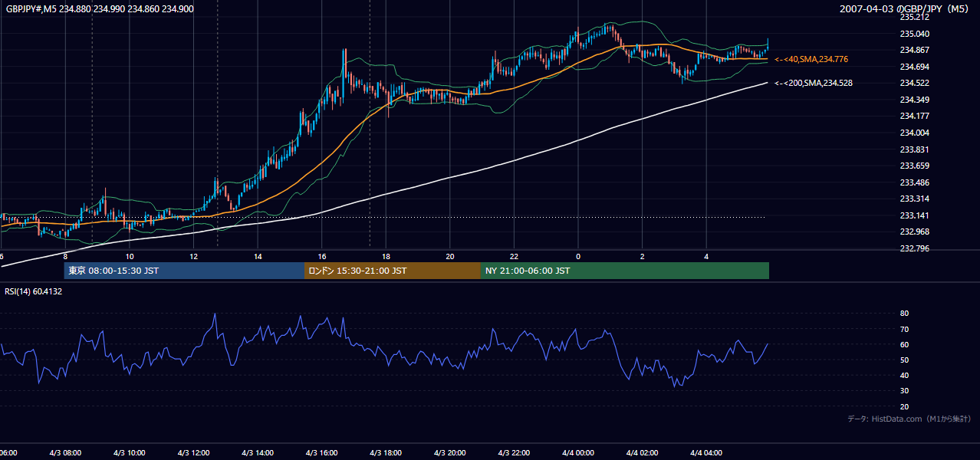This screenshot has height=460, width=980.
Task: Click the 4/3 20:00 time axis label
Action: pos(450,453)
